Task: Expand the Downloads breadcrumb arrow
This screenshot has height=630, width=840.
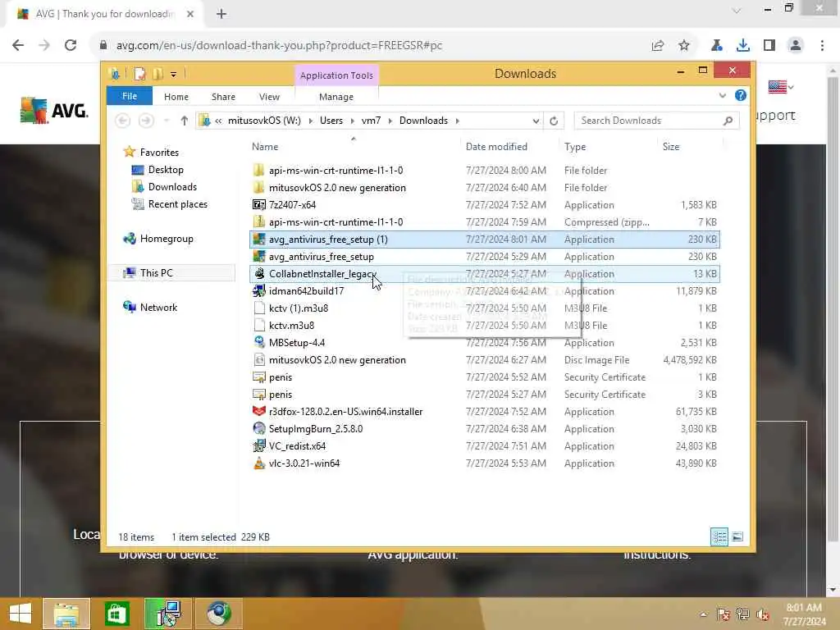Action: pyautogui.click(x=458, y=121)
